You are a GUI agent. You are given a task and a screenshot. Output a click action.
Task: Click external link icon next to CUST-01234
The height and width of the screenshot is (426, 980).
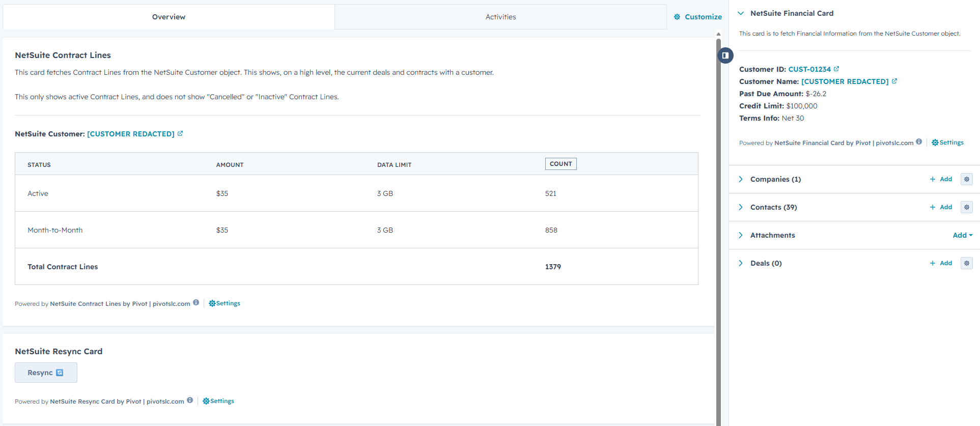click(x=836, y=69)
